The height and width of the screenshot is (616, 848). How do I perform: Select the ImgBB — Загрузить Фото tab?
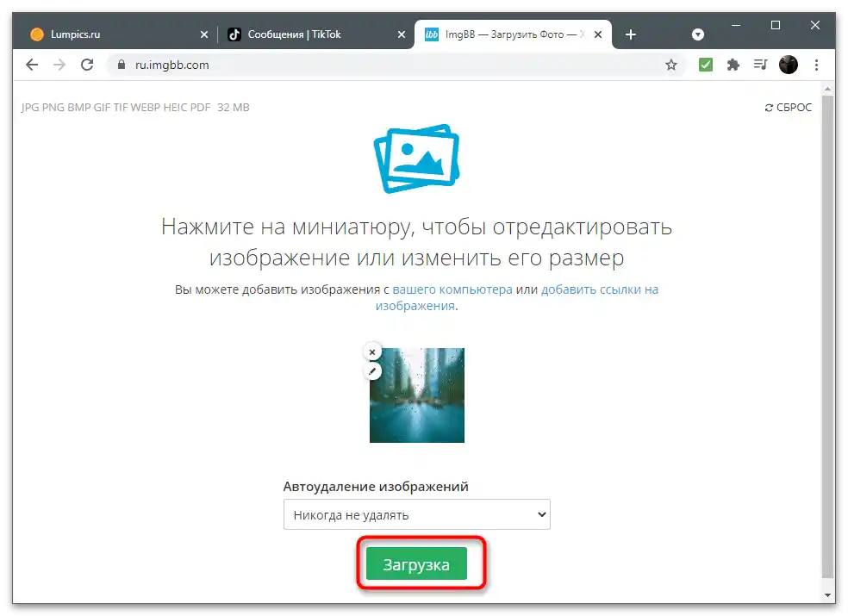click(x=511, y=34)
